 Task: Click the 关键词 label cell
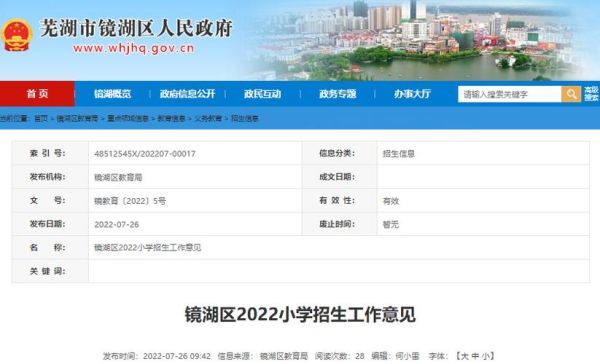tap(51, 271)
